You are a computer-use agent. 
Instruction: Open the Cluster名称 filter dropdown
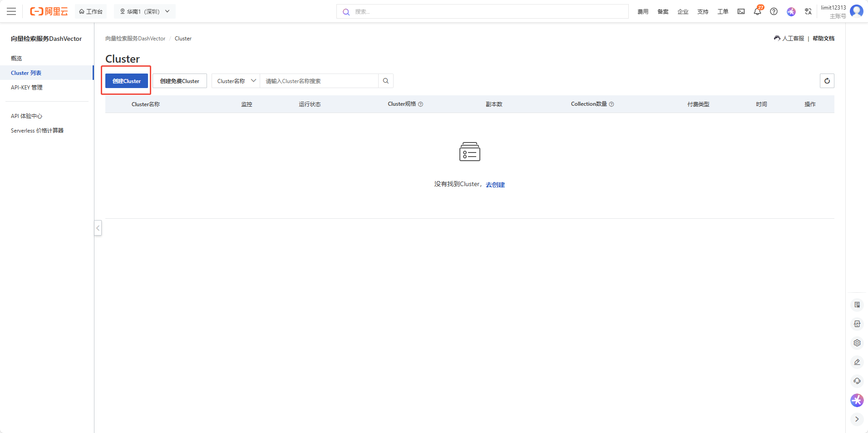pyautogui.click(x=236, y=81)
